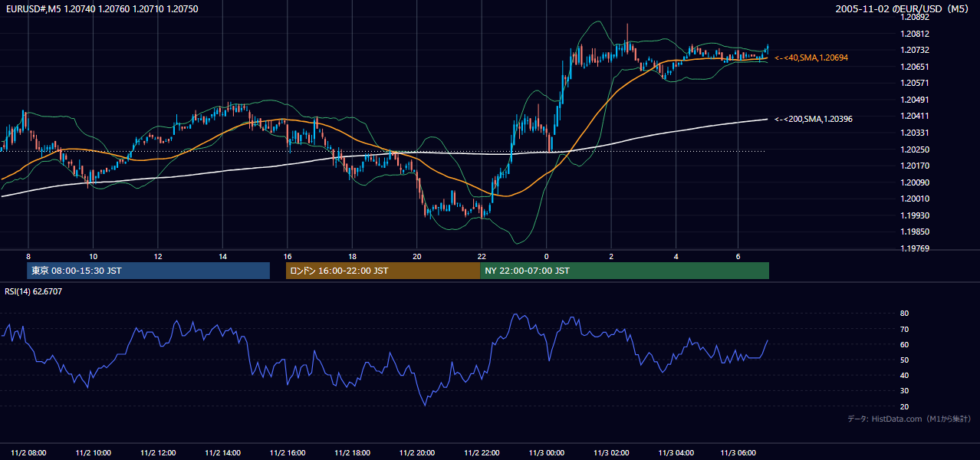Viewport: 980px width, 460px height.
Task: Click the 11/2 22:00 time label
Action: click(482, 452)
